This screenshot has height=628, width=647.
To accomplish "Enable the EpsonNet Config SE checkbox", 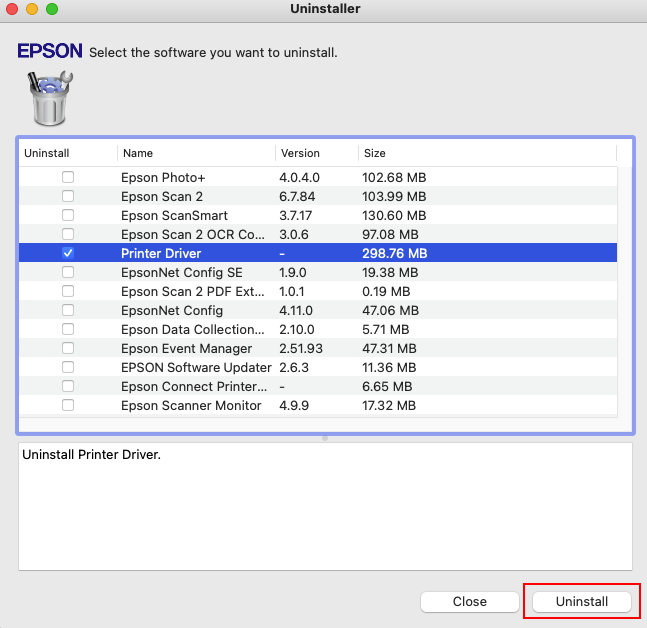I will click(x=68, y=272).
